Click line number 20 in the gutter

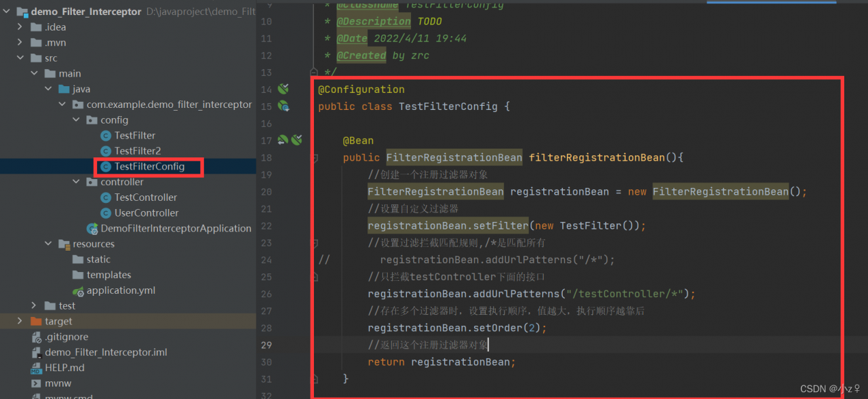pos(266,191)
